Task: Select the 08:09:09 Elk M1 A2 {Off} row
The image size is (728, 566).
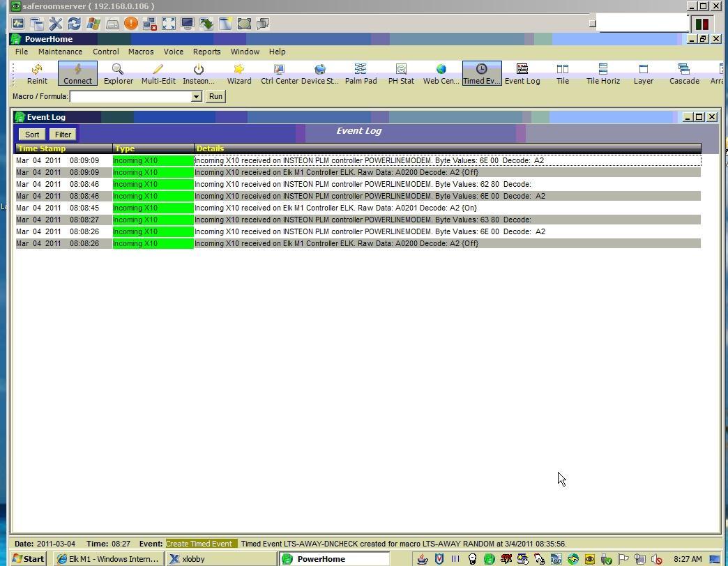Action: [x=358, y=172]
